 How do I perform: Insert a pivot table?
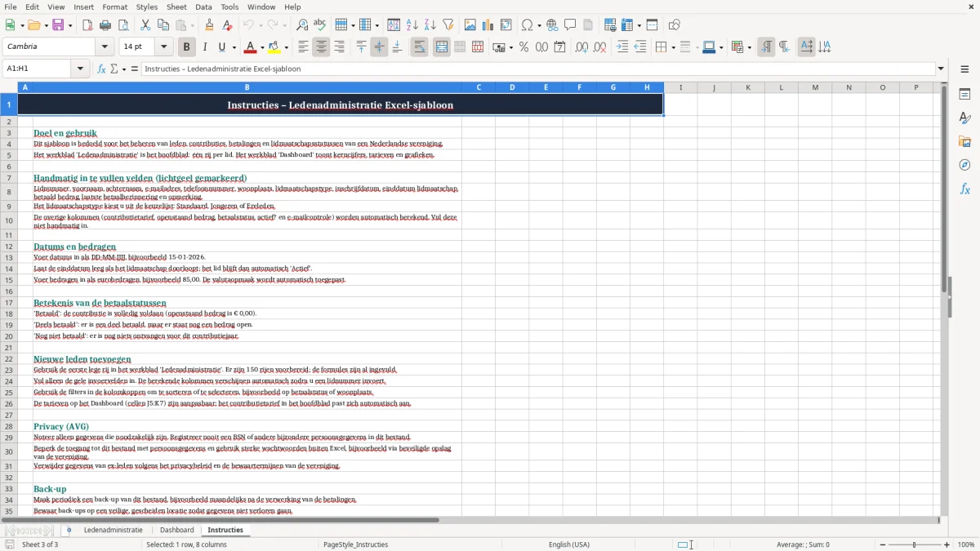click(506, 25)
